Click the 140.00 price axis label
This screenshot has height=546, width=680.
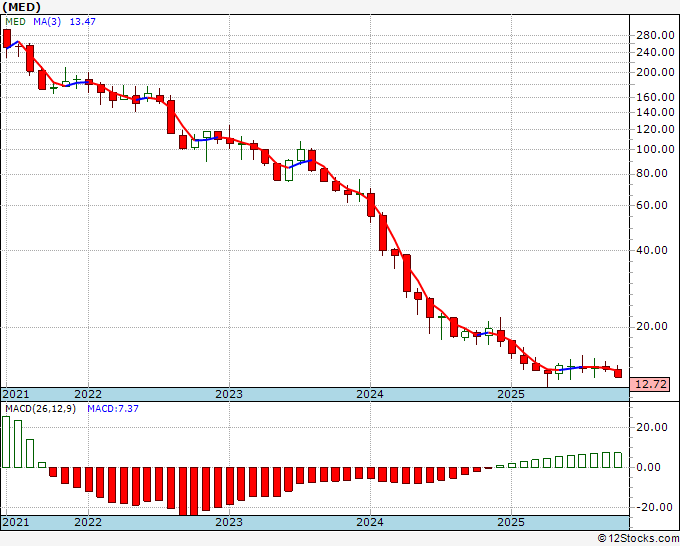point(655,112)
